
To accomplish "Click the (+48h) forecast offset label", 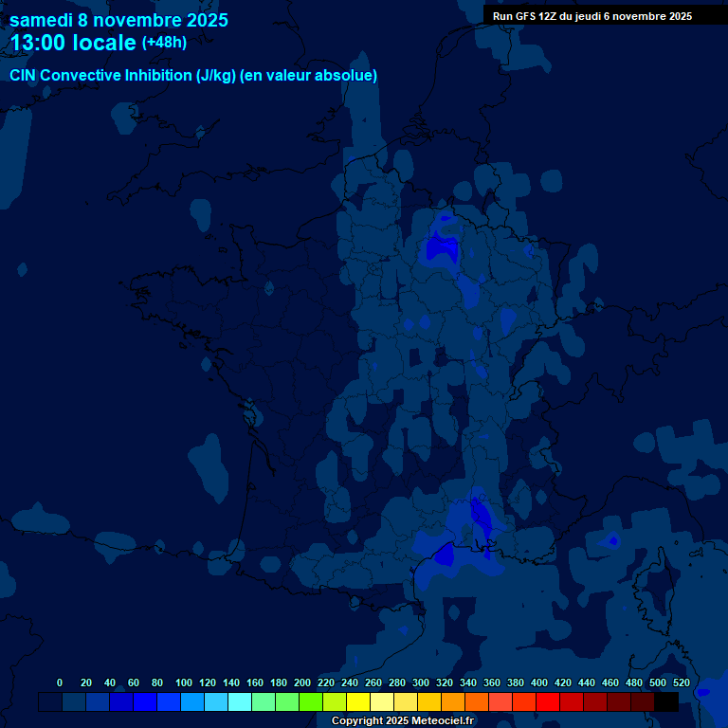I will (x=164, y=43).
